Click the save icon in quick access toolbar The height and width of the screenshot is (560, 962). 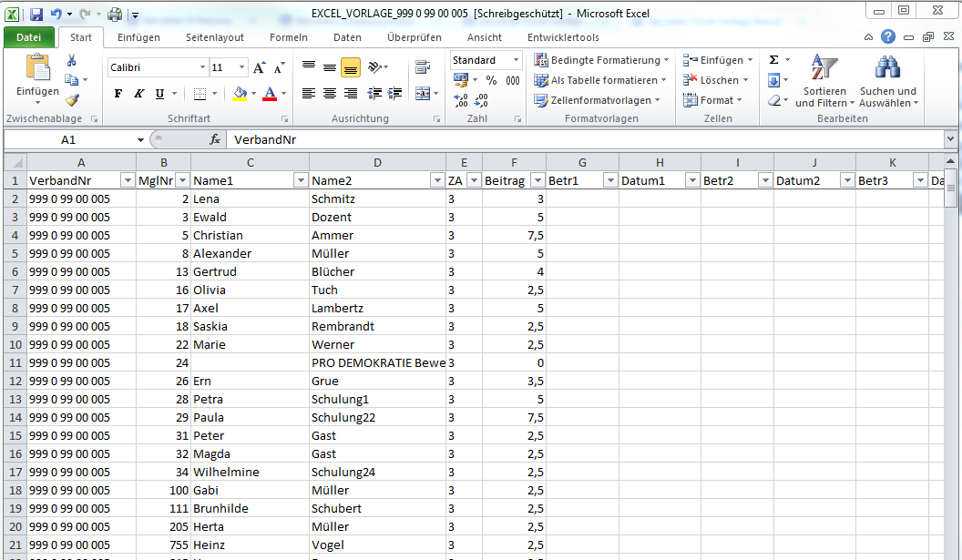coord(36,15)
